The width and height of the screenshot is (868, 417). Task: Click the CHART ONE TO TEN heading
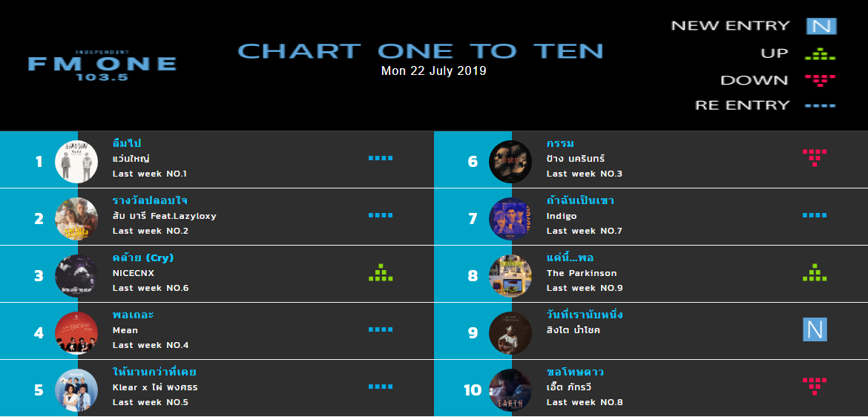pyautogui.click(x=420, y=51)
